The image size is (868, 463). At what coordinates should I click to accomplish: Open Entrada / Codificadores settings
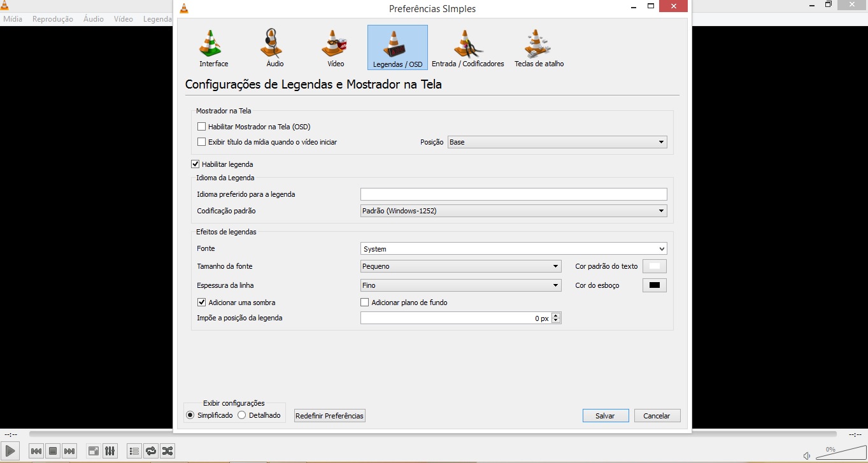[x=467, y=48]
